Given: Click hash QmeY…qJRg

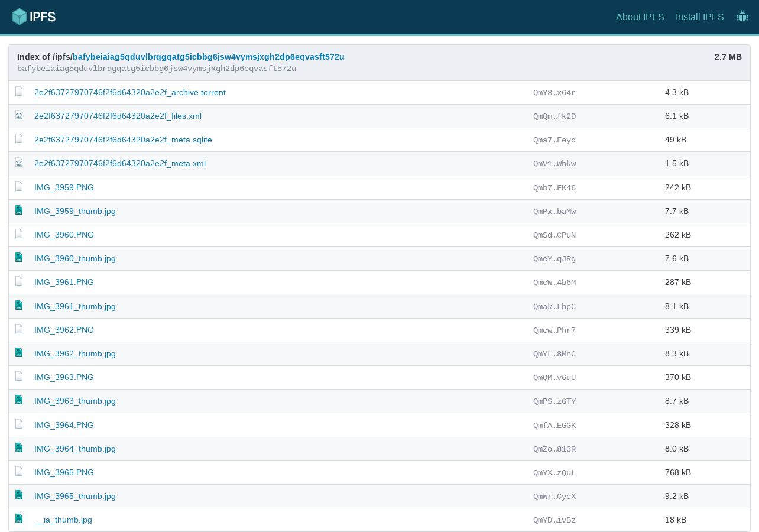Looking at the screenshot, I should coord(554,258).
